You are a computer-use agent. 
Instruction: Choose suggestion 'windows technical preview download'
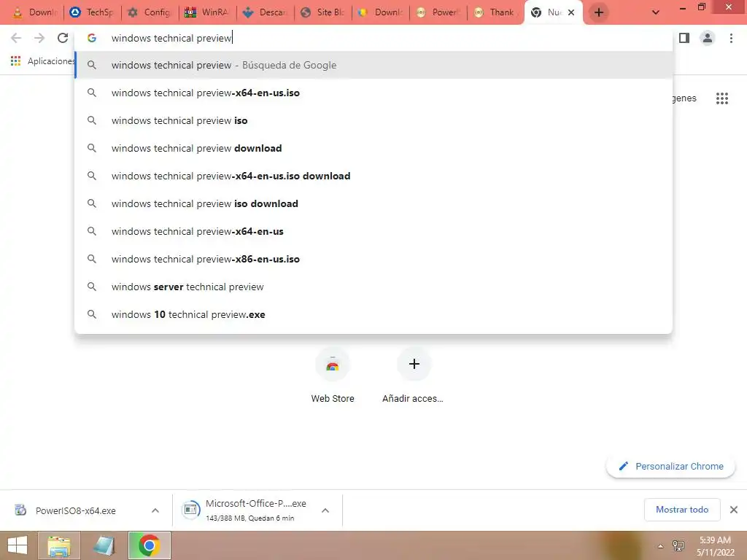(373, 148)
